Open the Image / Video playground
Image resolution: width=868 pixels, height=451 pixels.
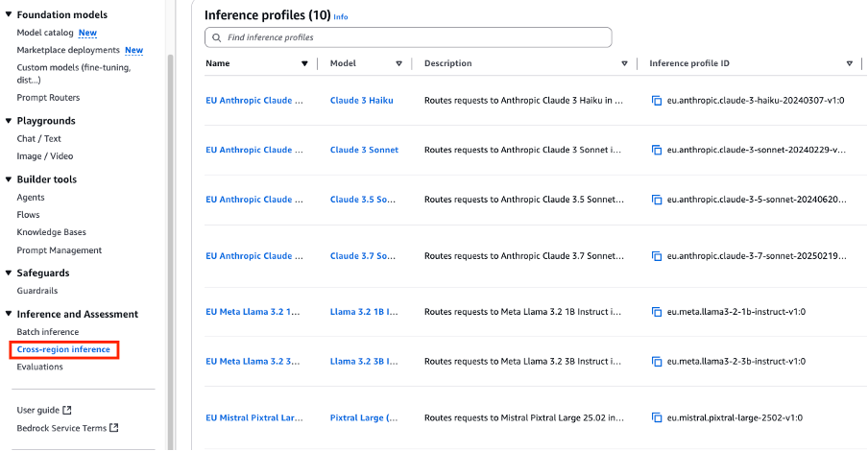click(x=45, y=156)
